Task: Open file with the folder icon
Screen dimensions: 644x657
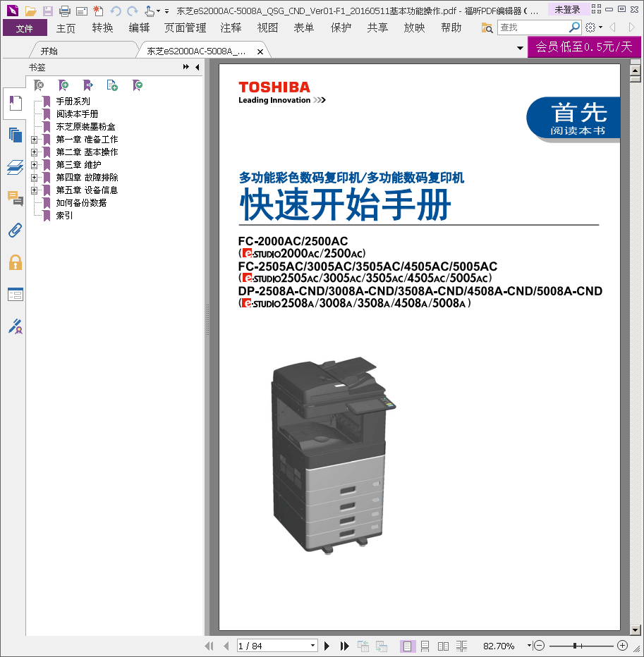Action: [30, 11]
